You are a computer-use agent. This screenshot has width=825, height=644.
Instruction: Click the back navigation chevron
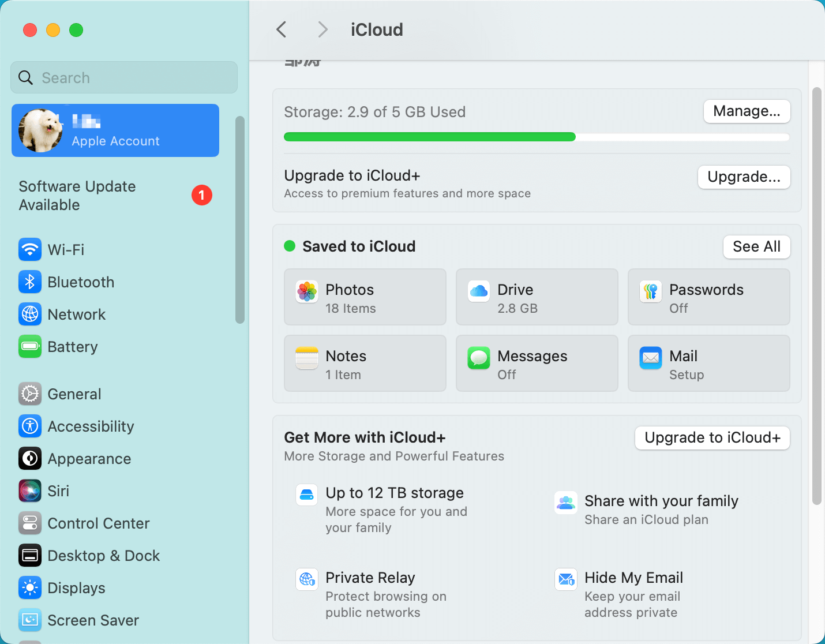coord(281,29)
